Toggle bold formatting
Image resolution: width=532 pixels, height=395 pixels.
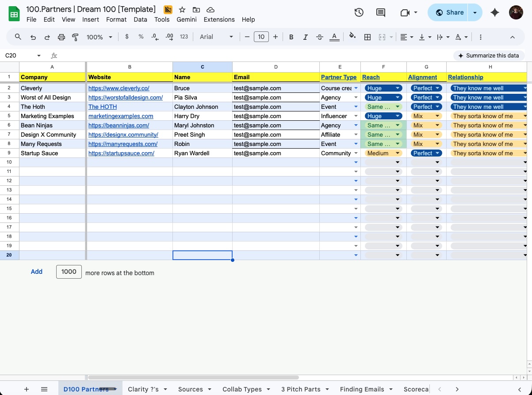tap(291, 37)
